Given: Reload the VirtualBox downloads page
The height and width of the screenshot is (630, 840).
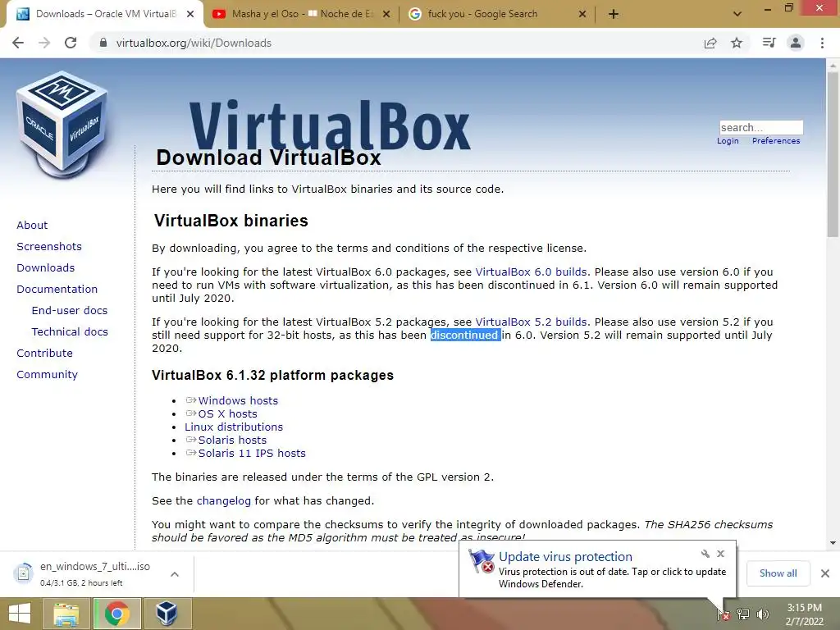Looking at the screenshot, I should [71, 43].
